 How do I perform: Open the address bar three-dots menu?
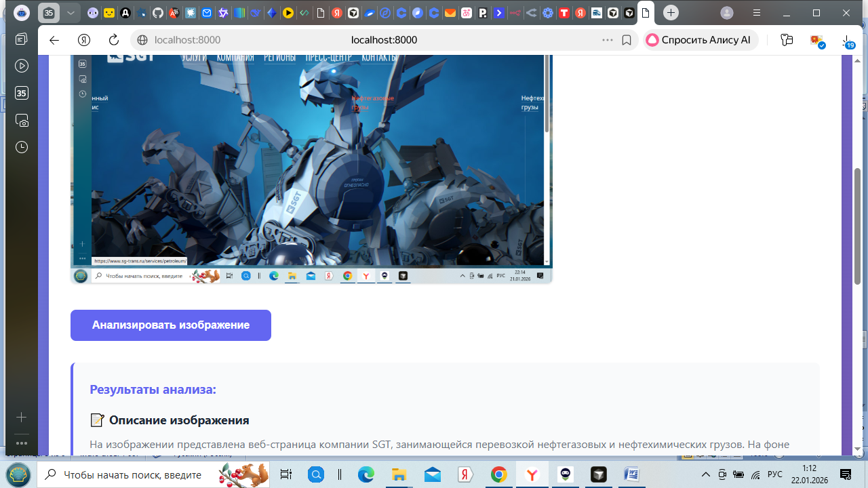[608, 40]
